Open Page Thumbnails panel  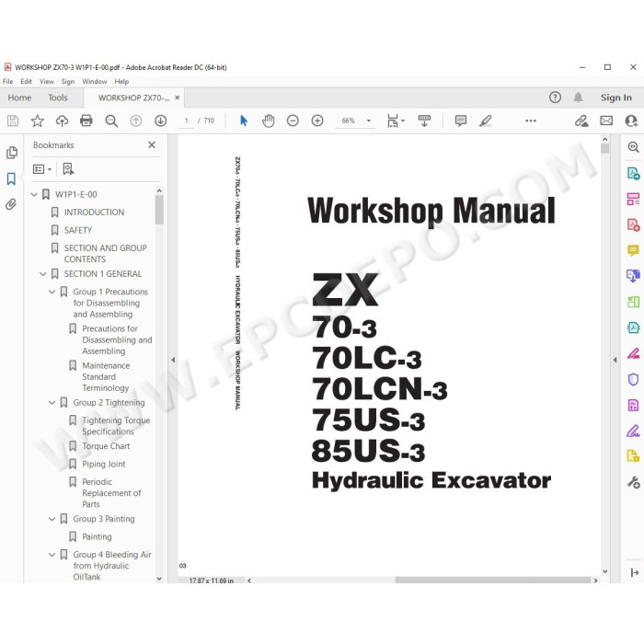point(12,153)
